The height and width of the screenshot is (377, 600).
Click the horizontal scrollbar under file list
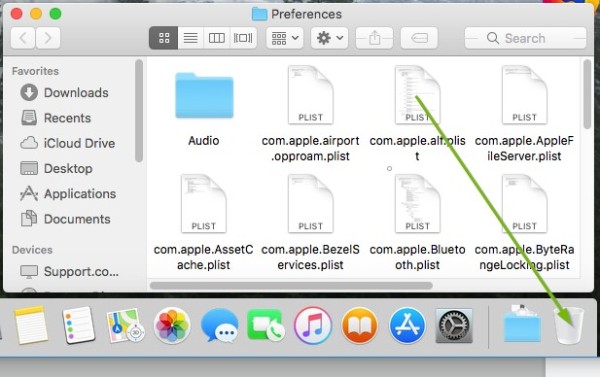click(291, 286)
